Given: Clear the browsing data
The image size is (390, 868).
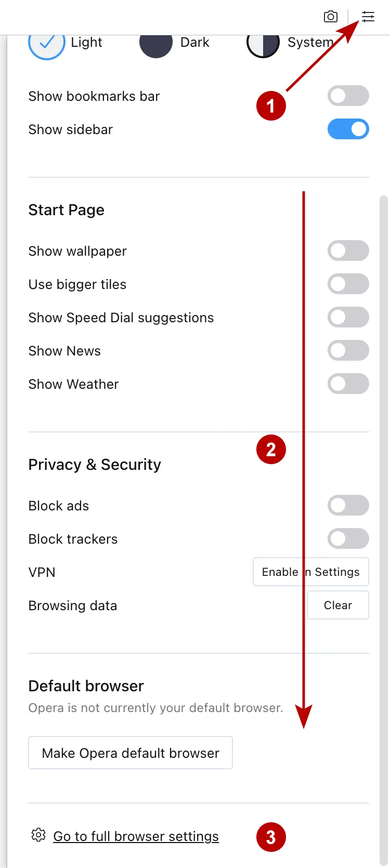Looking at the screenshot, I should coord(337,605).
